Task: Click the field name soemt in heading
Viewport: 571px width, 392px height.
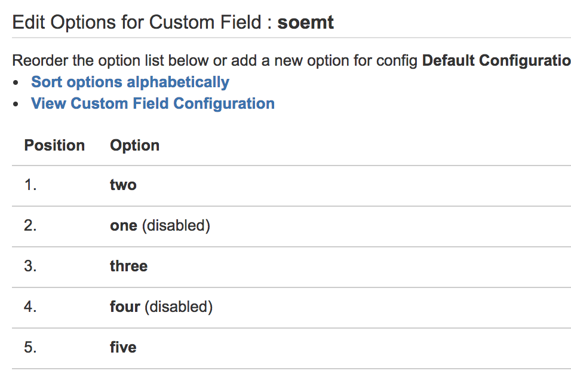Action: [305, 23]
